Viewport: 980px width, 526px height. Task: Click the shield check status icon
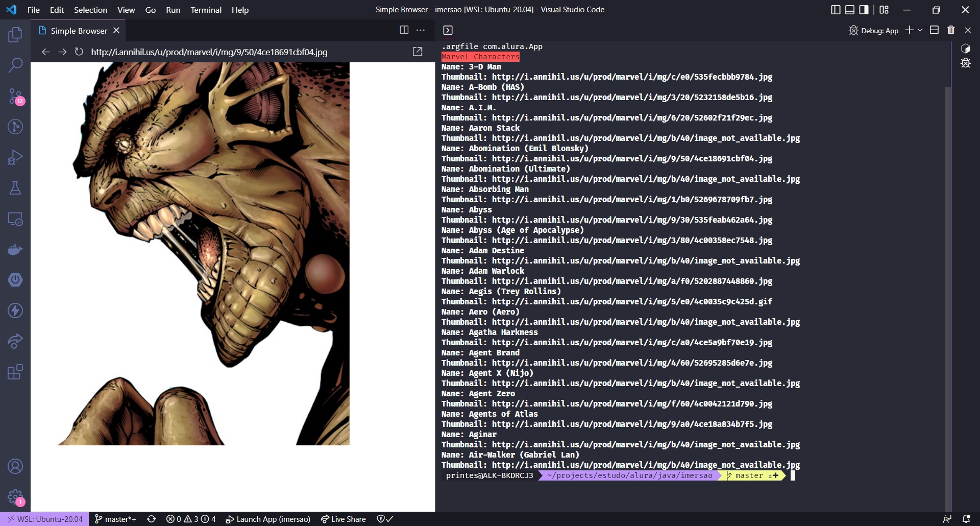click(x=385, y=519)
